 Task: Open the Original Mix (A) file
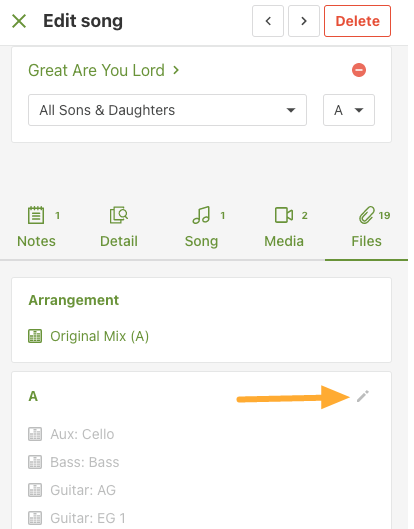click(x=100, y=336)
